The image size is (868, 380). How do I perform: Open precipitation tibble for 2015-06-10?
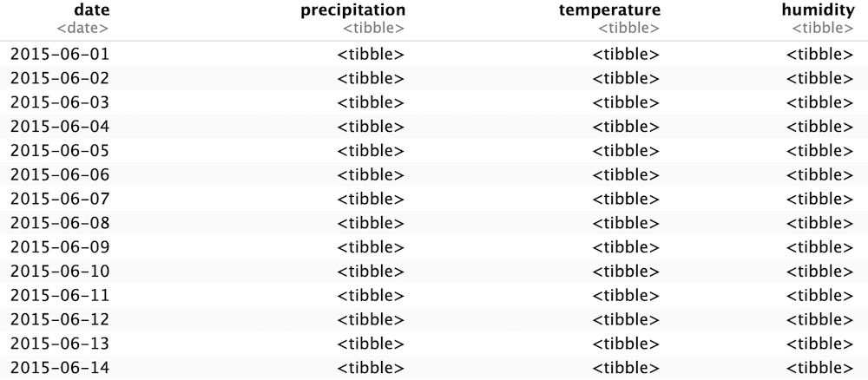371,271
